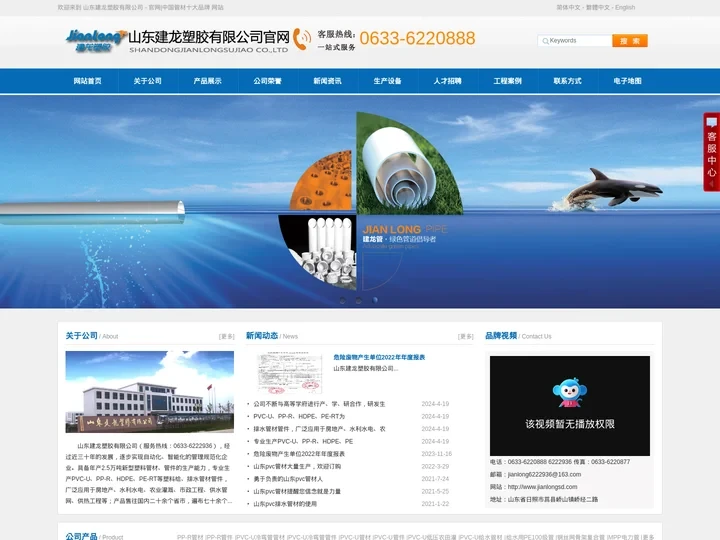
Task: Click 更多 link in 新闻动态 section
Action: click(x=466, y=337)
